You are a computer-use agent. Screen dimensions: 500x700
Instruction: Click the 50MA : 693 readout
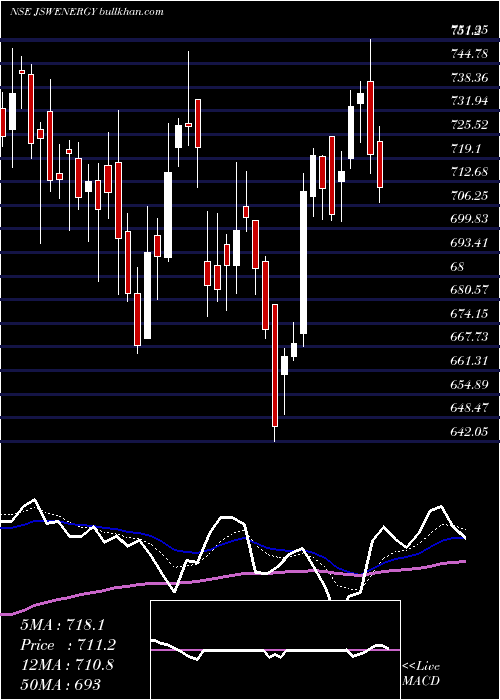[60, 684]
